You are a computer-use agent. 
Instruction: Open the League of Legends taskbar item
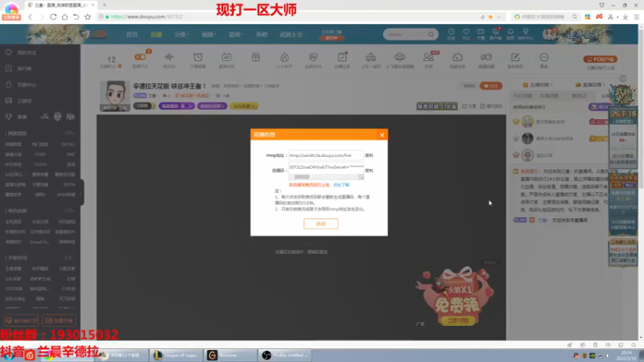tap(176, 355)
